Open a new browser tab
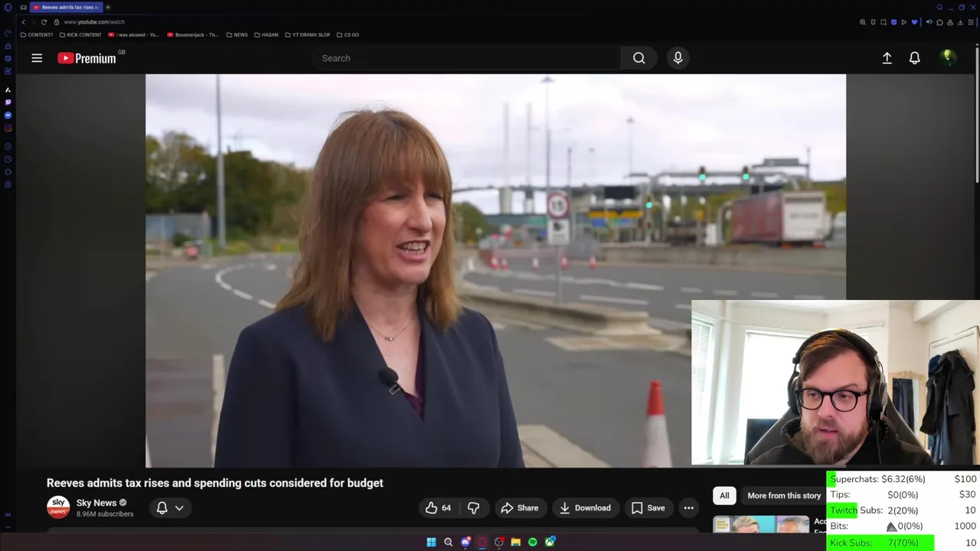980x551 pixels. 108,7
